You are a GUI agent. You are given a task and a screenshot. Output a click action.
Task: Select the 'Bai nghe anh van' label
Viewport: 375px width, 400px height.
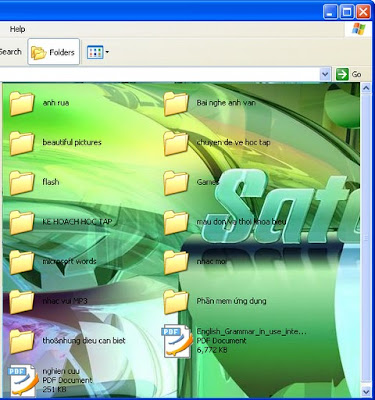226,103
